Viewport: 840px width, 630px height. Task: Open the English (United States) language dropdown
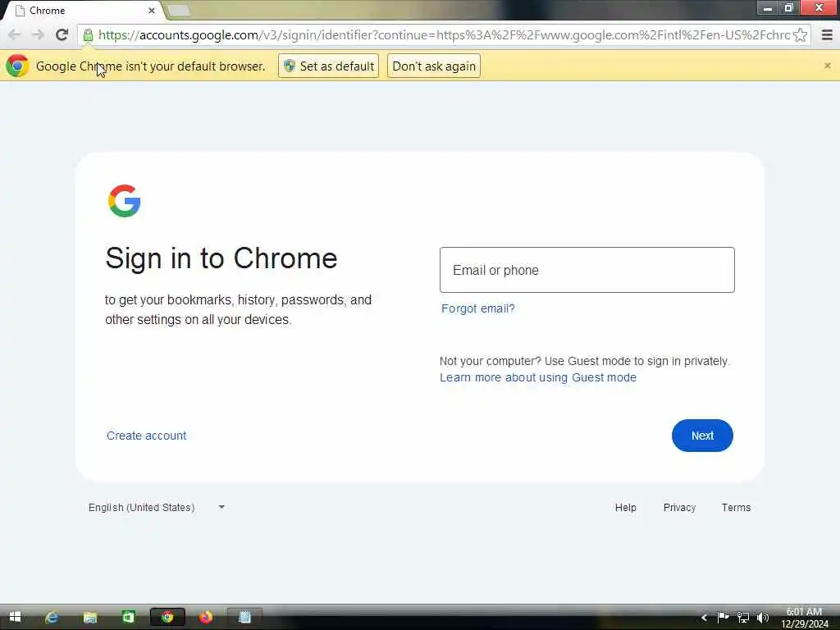click(157, 507)
